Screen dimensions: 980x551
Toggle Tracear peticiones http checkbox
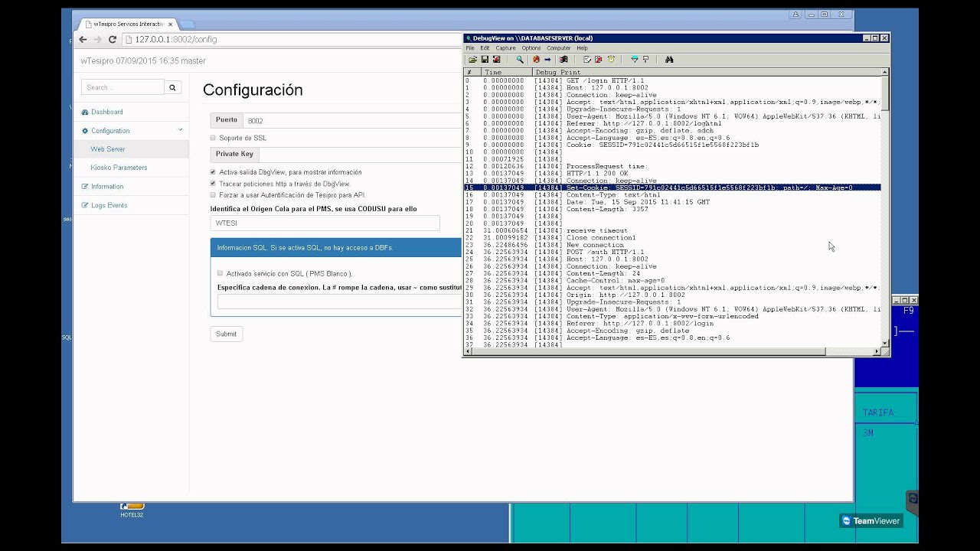pyautogui.click(x=213, y=184)
